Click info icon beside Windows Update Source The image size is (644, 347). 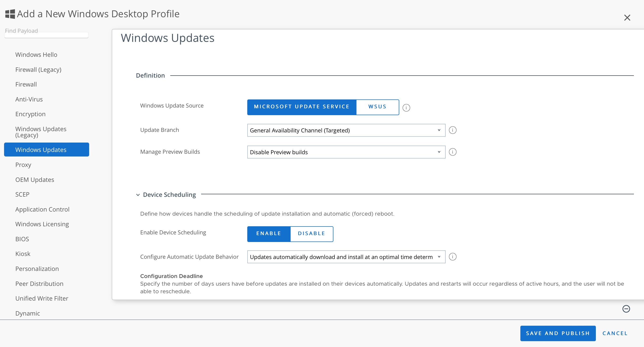406,108
